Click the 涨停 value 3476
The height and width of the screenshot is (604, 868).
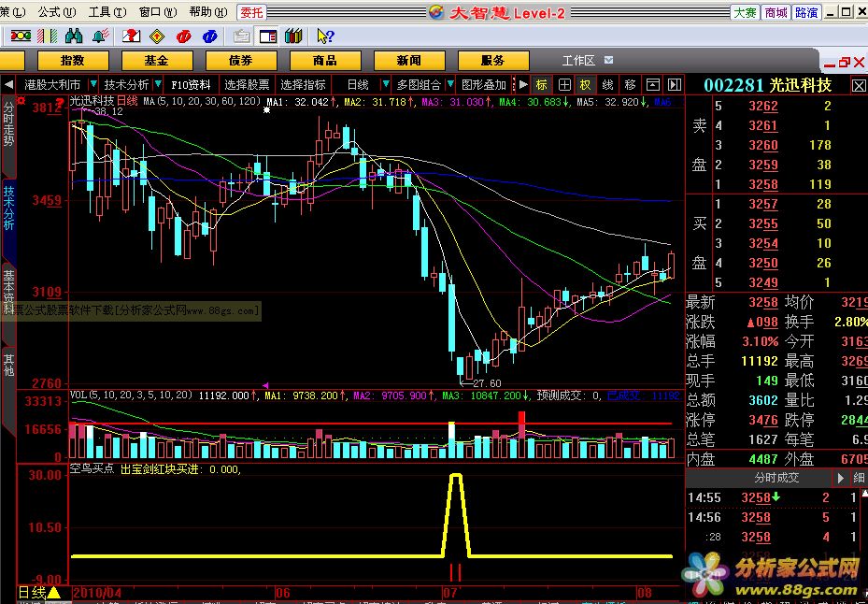(x=763, y=420)
